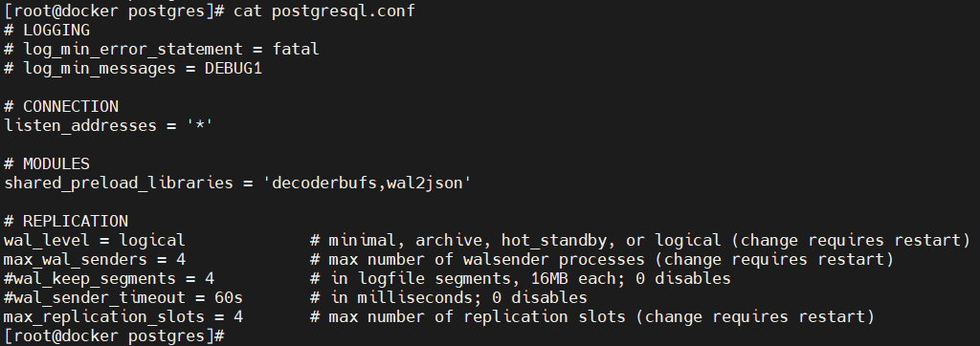The width and height of the screenshot is (980, 346).
Task: Click the # LOGGING comment line
Action: pos(47,30)
